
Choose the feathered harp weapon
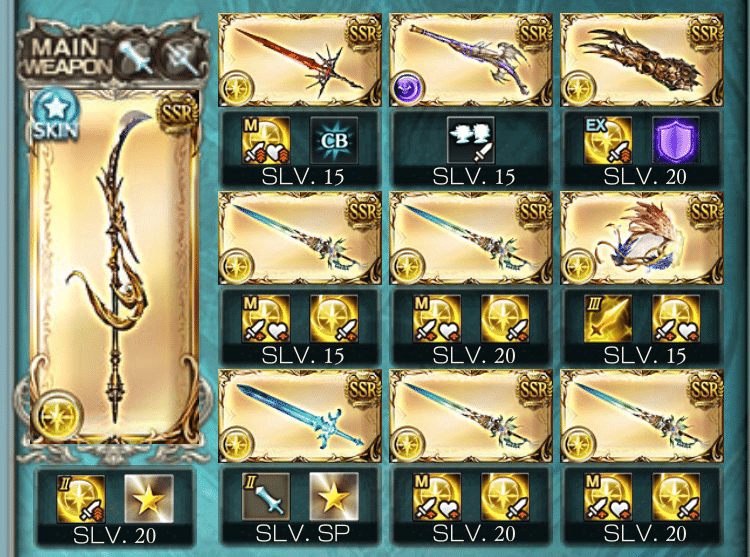pos(641,238)
